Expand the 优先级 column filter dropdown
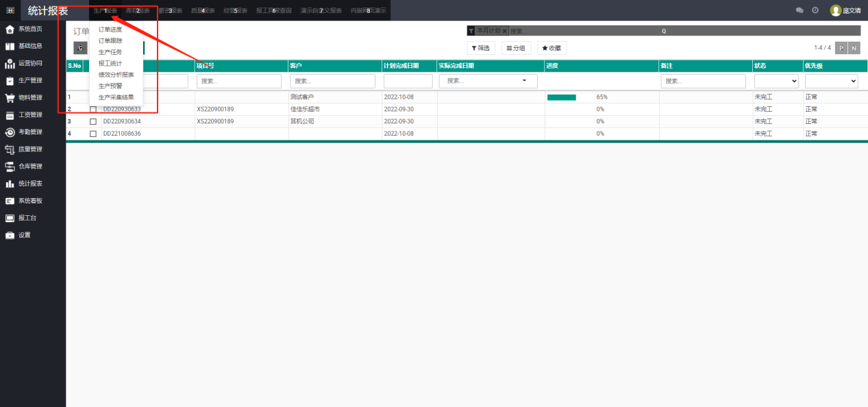This screenshot has width=868, height=407. 831,81
